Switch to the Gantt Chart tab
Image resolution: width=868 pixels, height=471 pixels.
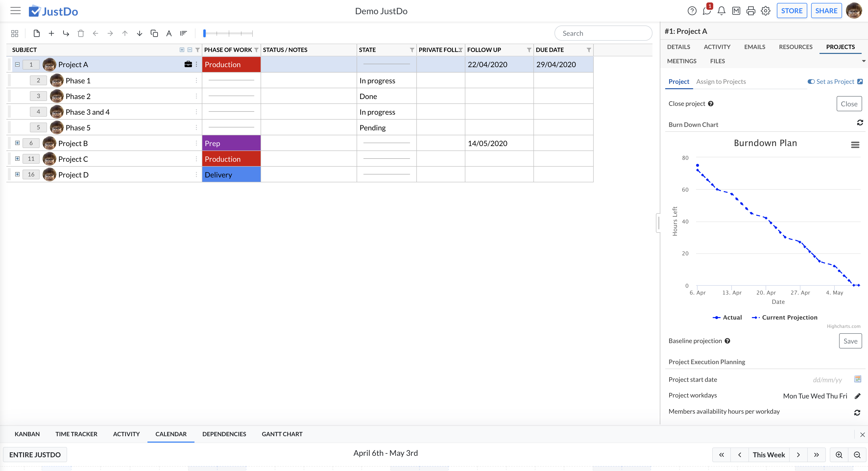282,434
